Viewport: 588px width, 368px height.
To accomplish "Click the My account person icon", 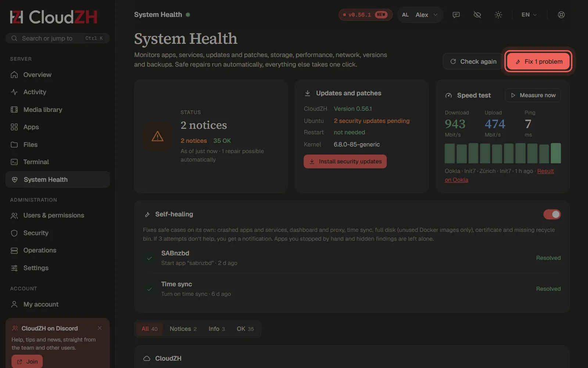I will [x=14, y=304].
